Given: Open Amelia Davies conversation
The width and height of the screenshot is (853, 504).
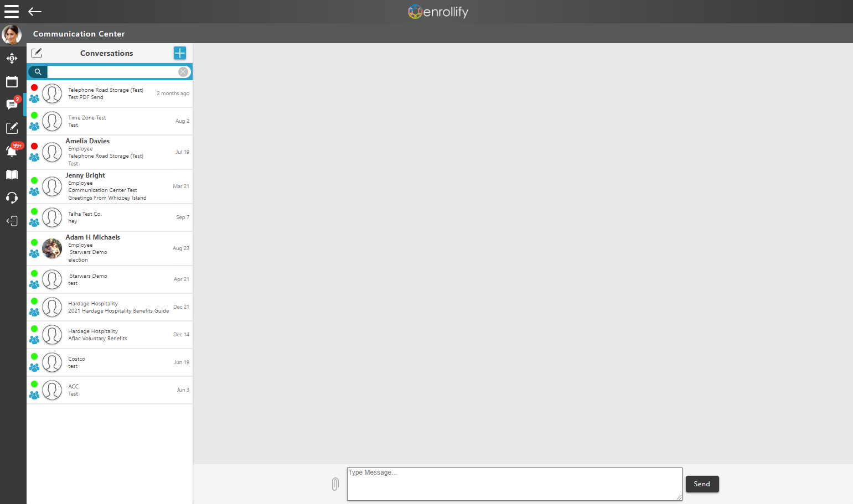Looking at the screenshot, I should [110, 152].
